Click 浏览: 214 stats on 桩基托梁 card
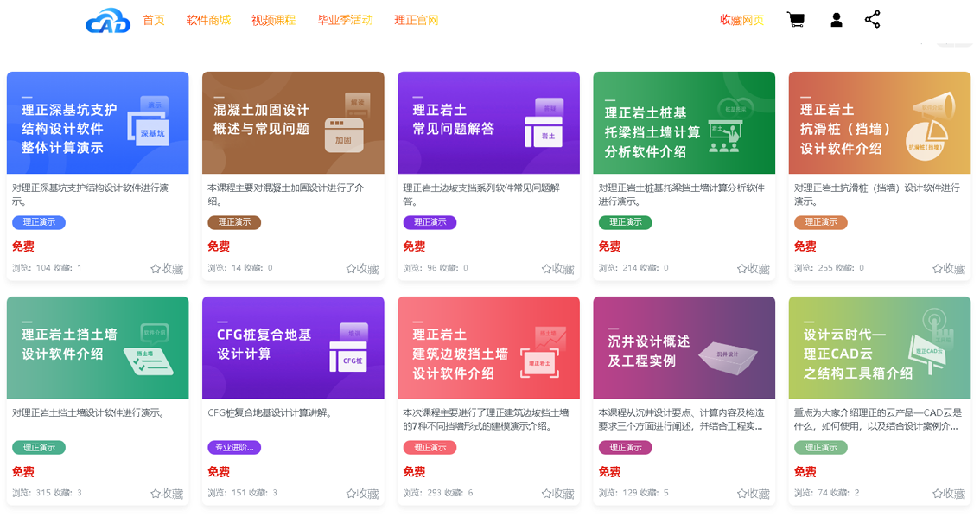The height and width of the screenshot is (517, 980). 633,268
